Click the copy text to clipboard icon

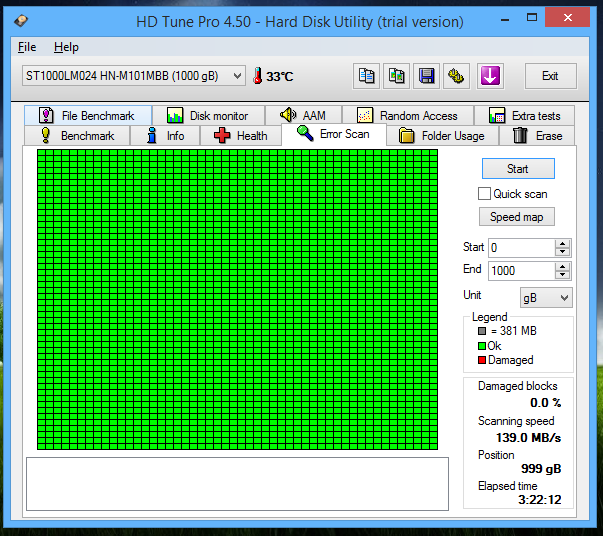point(367,76)
